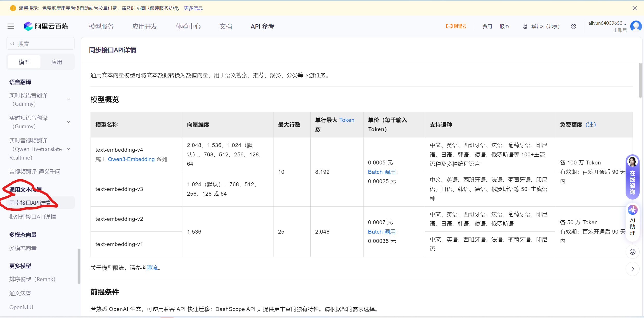Expand the Qwen-Livetranslate-Realtime section
Viewport: 644px width, 318px height.
click(68, 149)
